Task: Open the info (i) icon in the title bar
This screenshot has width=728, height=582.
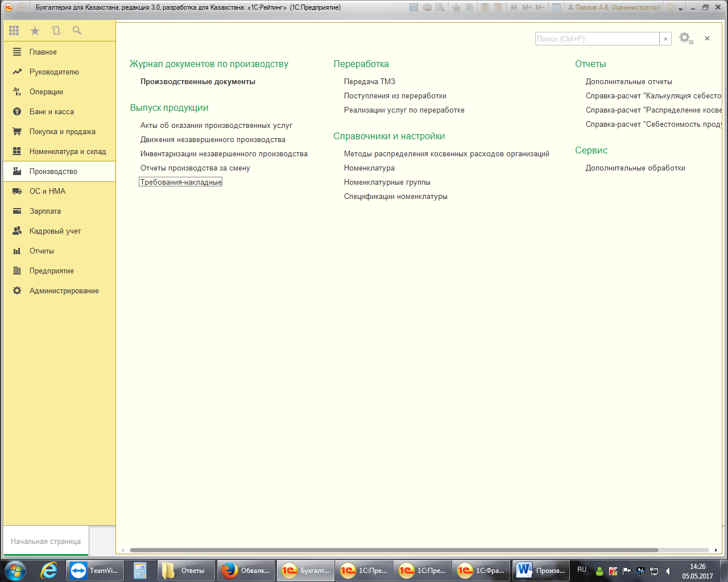Action: pos(670,7)
